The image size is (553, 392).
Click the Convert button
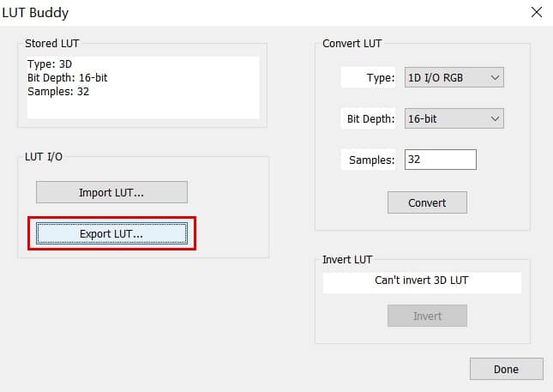point(427,202)
